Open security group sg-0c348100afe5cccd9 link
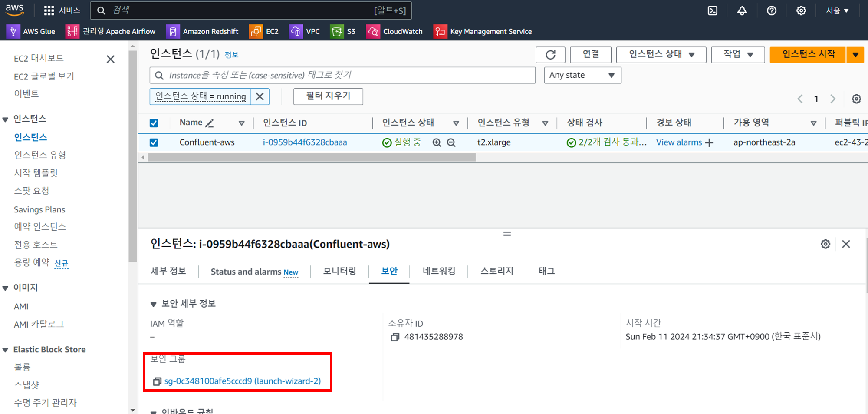This screenshot has height=414, width=868. pyautogui.click(x=243, y=381)
